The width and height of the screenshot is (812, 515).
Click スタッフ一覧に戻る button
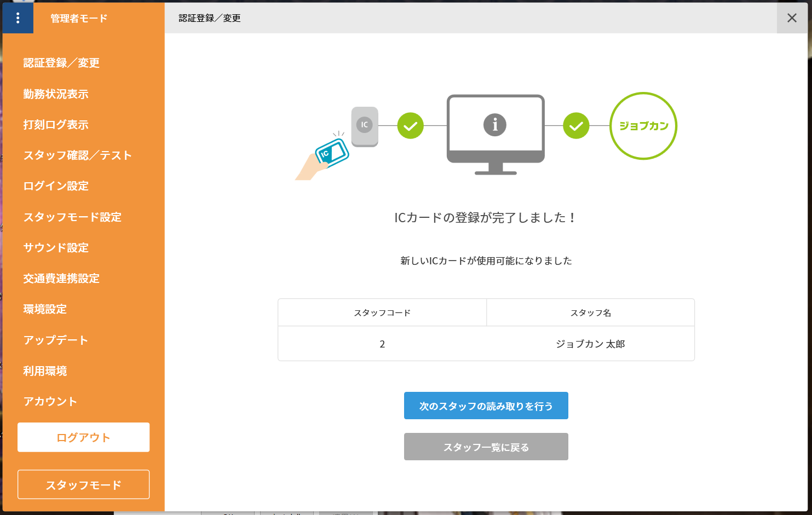click(x=486, y=447)
